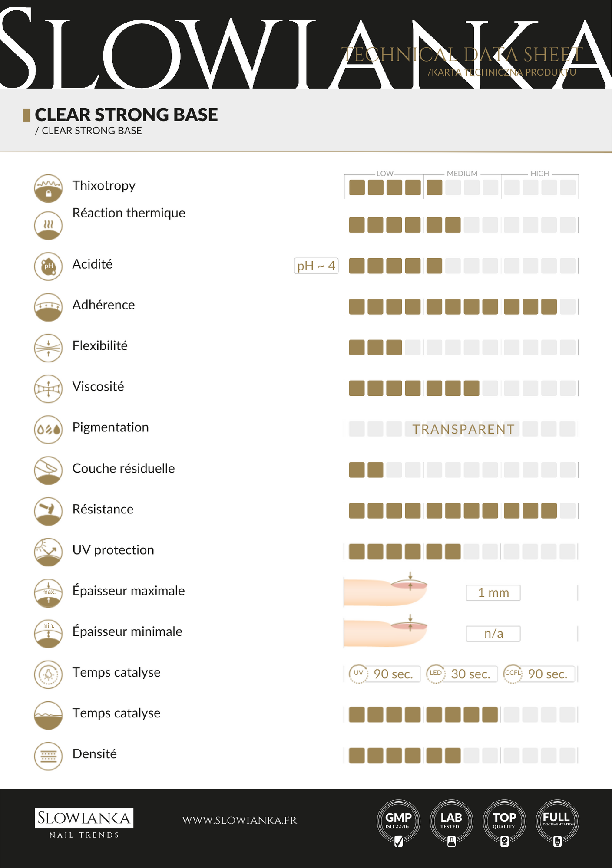Click the Slowianka Nail Trends footer logo
This screenshot has height=868, width=612.
click(84, 823)
